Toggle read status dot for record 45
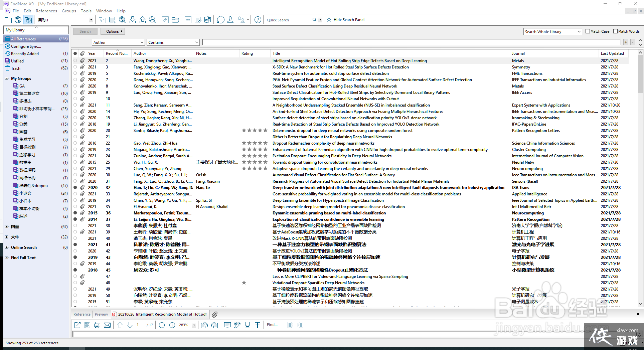 [75, 270]
